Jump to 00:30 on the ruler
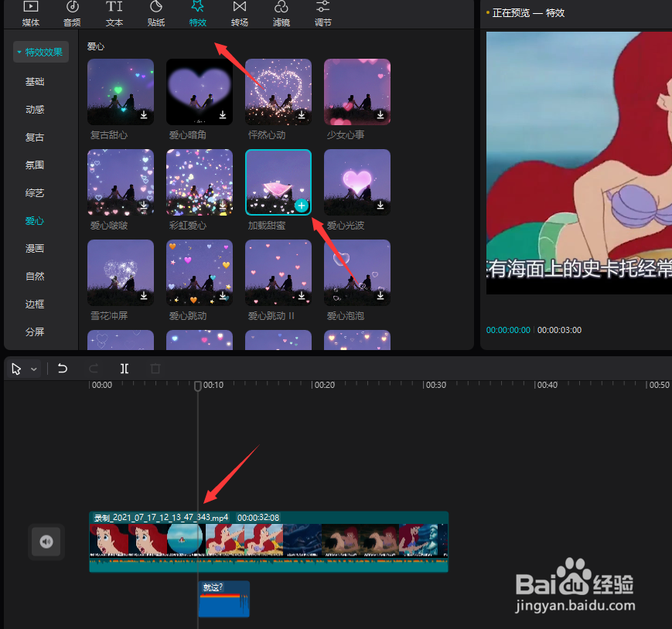Screen dimensions: 672x629 point(436,385)
